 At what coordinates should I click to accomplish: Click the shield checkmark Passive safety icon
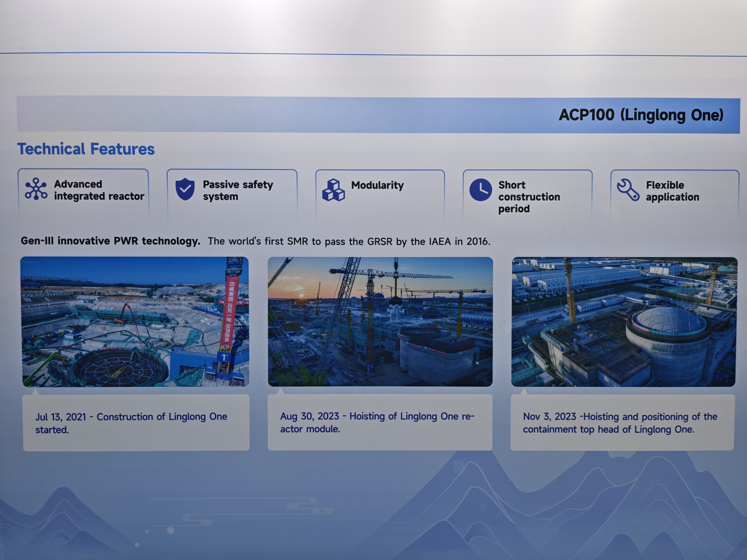(185, 189)
